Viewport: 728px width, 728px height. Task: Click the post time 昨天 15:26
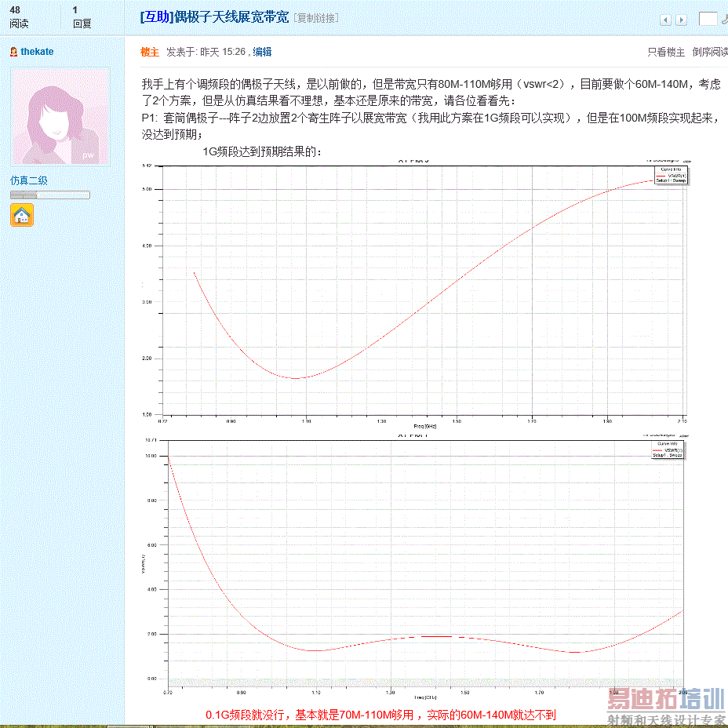click(x=223, y=52)
